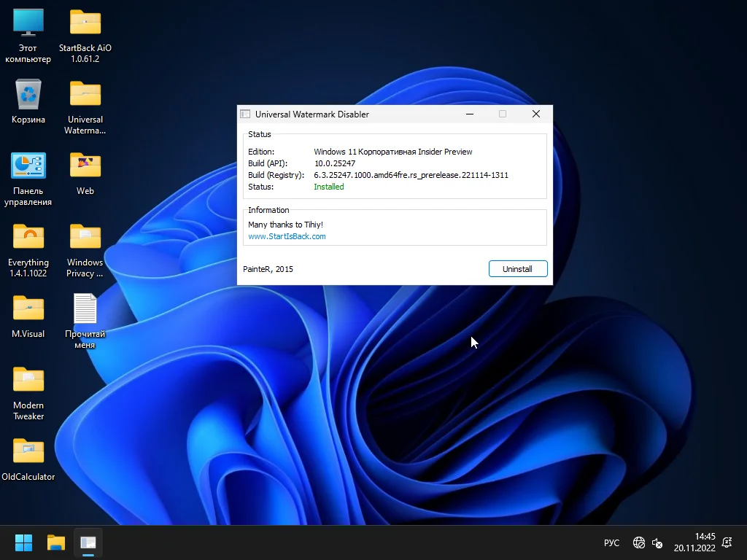This screenshot has width=747, height=560.
Task: Open the Windows Start menu
Action: click(x=24, y=542)
